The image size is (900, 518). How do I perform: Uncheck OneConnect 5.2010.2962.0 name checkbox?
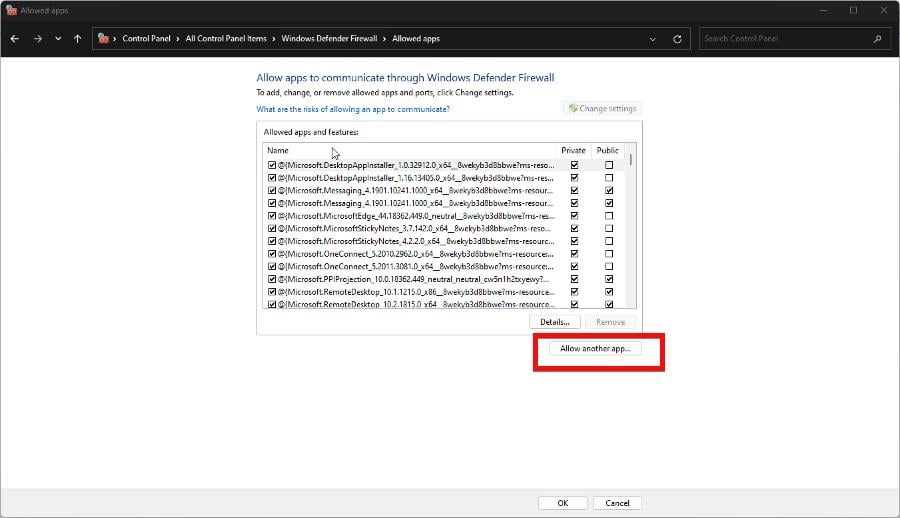272,253
